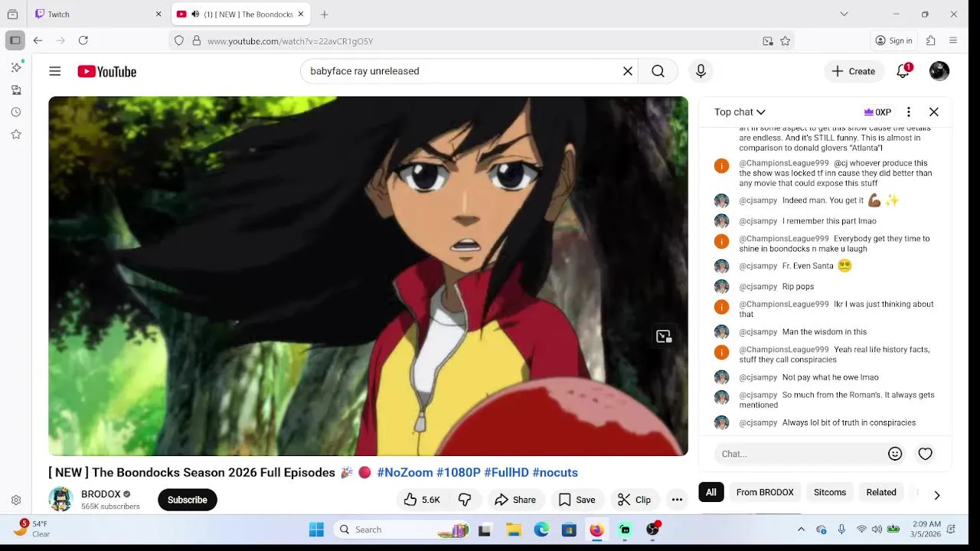980x551 pixels.
Task: Click the miniplayer overlay icon on video
Action: click(664, 336)
